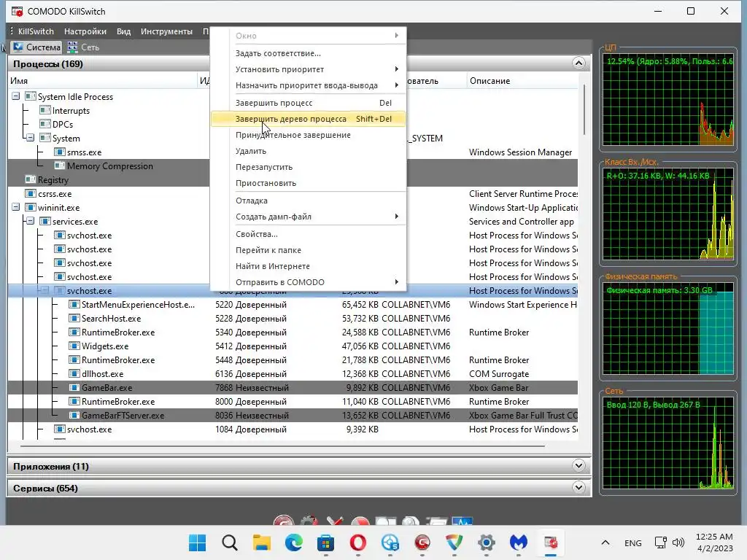The width and height of the screenshot is (747, 560).
Task: Click the Registry process icon
Action: point(31,179)
